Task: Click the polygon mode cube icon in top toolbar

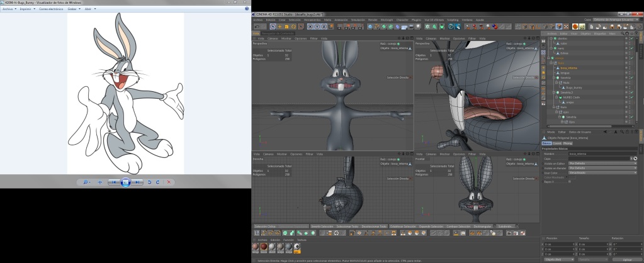Action: tap(559, 26)
